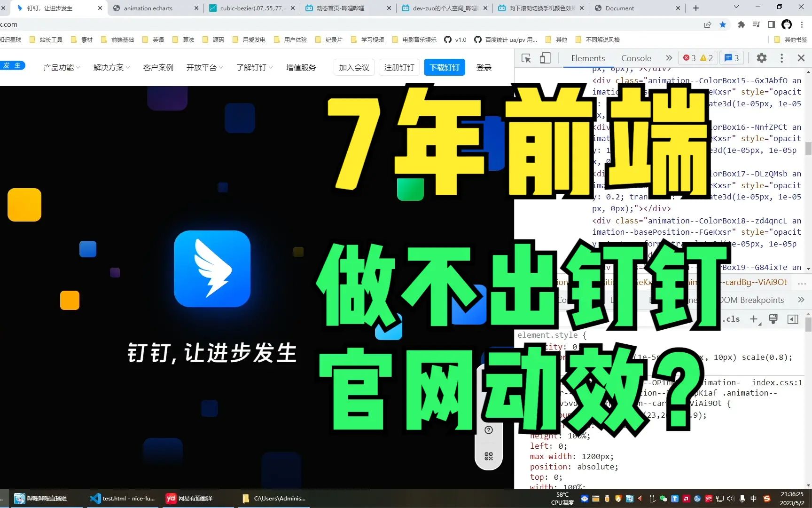Toggle the device toolbar in DevTools
Image resolution: width=812 pixels, height=508 pixels.
(x=545, y=58)
